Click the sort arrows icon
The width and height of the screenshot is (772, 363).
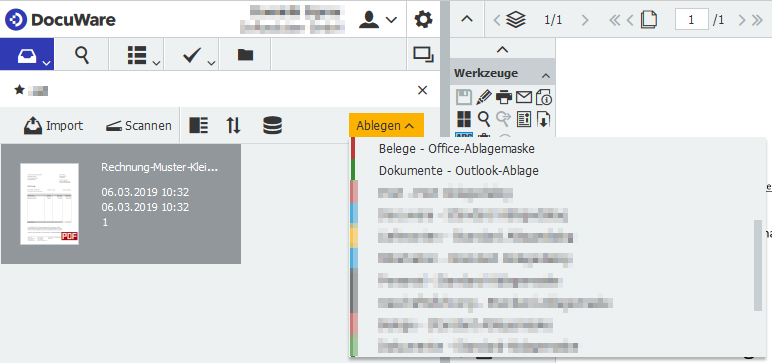click(x=233, y=126)
